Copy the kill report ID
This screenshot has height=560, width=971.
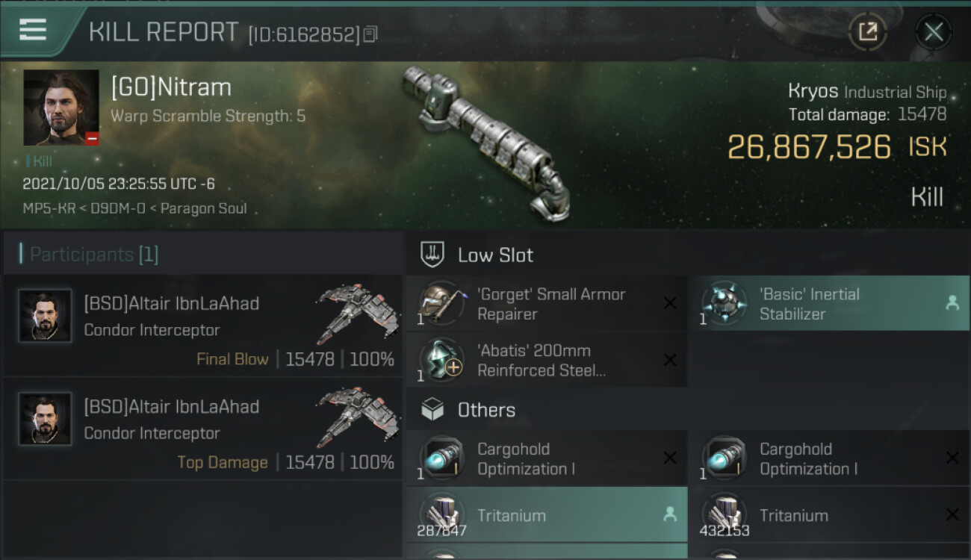(371, 34)
